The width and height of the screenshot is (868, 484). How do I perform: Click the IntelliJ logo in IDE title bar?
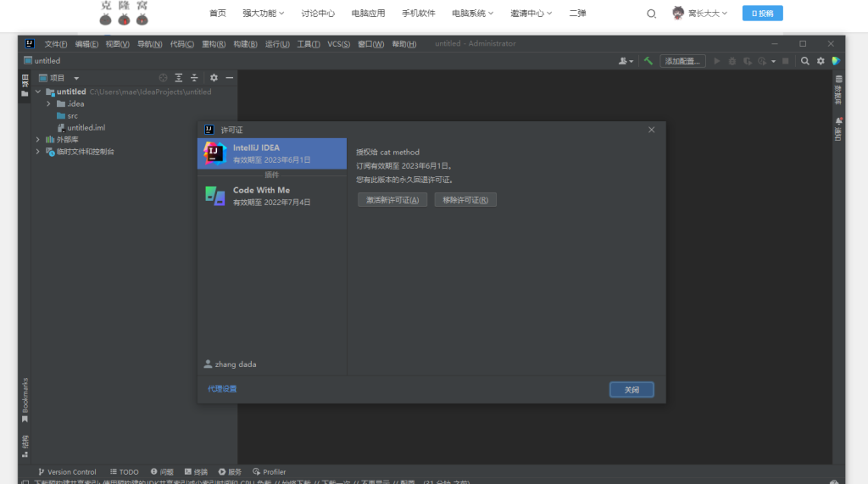(x=30, y=44)
